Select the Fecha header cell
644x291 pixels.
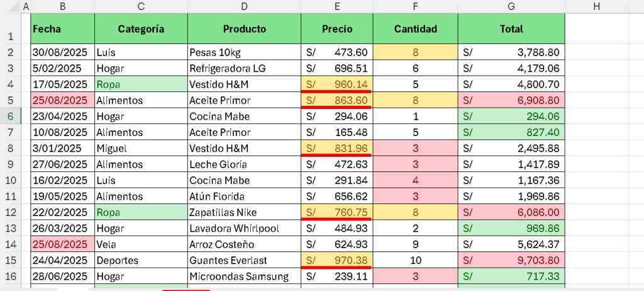pos(62,29)
